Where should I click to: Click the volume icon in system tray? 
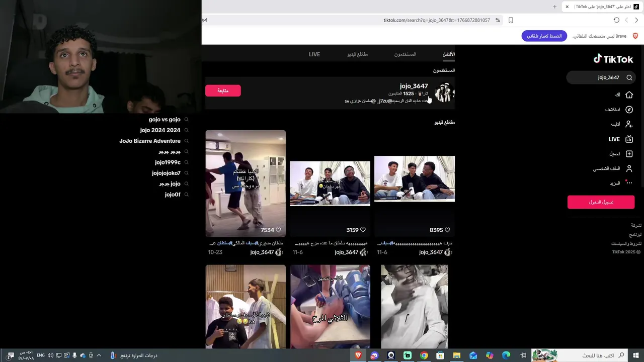(51, 355)
